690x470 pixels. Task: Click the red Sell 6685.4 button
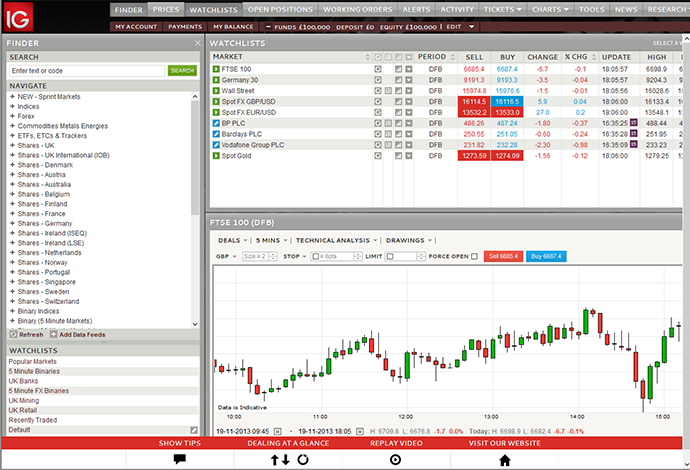tap(503, 256)
